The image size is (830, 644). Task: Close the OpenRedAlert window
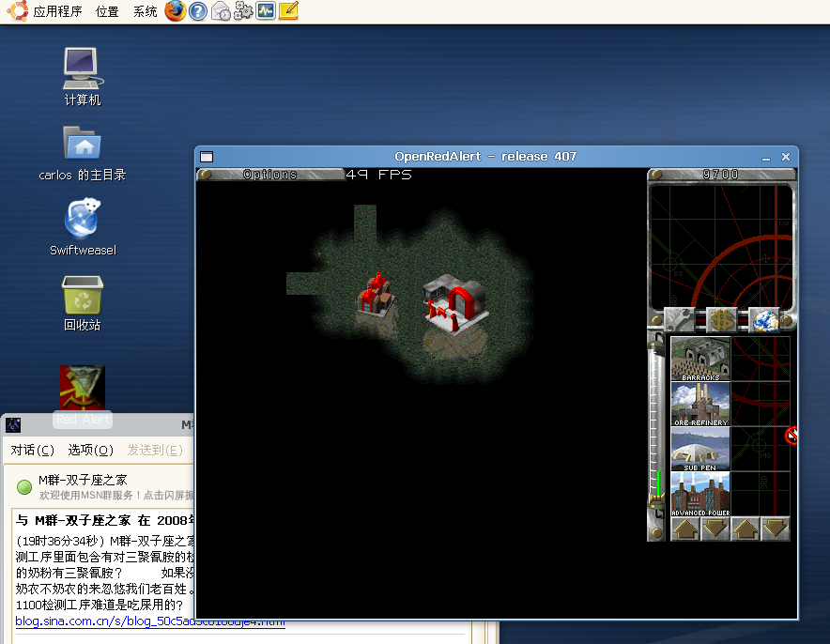(786, 157)
